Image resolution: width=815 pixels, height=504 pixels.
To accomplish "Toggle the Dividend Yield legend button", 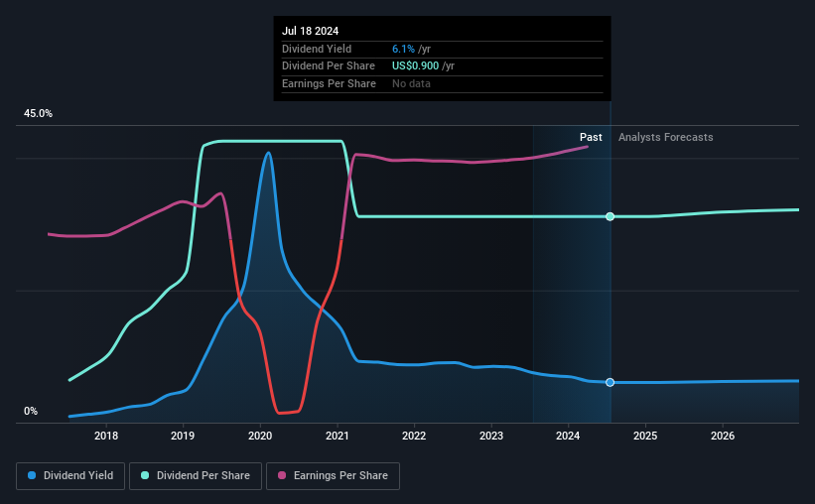I will 70,476.
